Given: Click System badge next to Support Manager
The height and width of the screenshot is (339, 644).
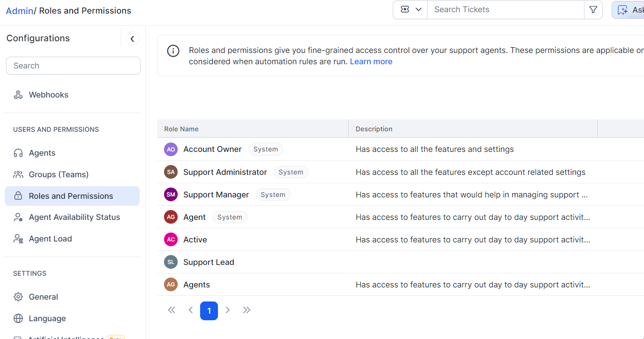Looking at the screenshot, I should pyautogui.click(x=273, y=195).
